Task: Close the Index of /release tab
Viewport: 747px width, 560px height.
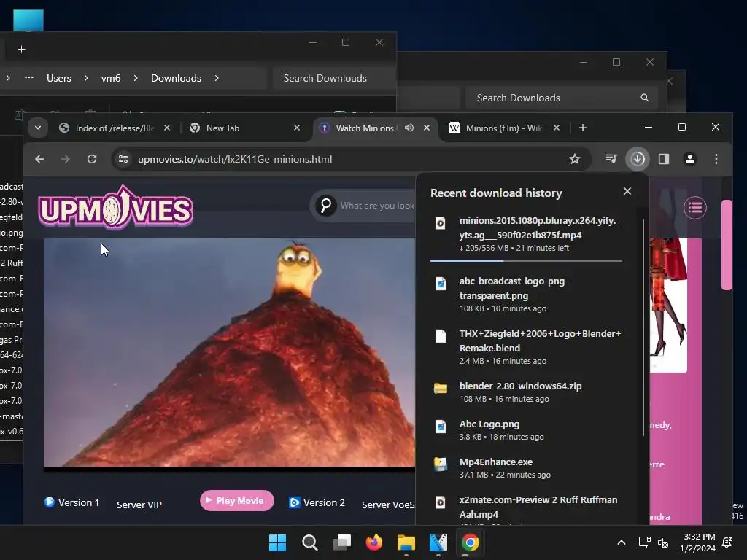Action: (x=167, y=128)
